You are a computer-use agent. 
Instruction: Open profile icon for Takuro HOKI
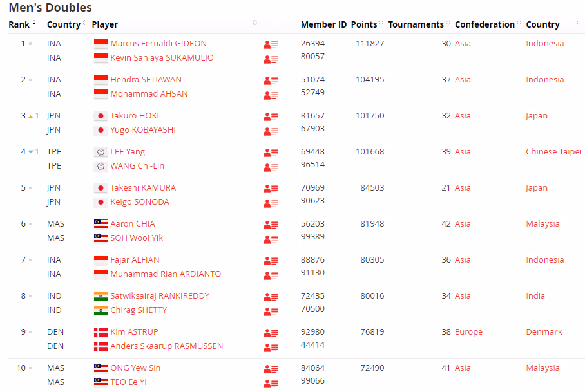coord(271,117)
